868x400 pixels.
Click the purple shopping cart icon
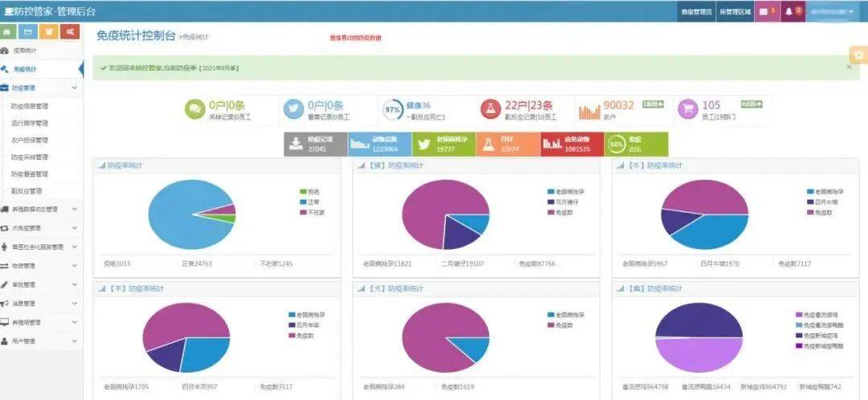(x=686, y=108)
